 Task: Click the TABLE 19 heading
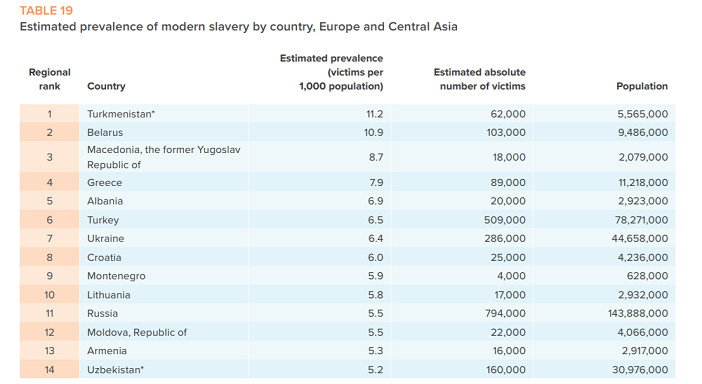click(46, 10)
